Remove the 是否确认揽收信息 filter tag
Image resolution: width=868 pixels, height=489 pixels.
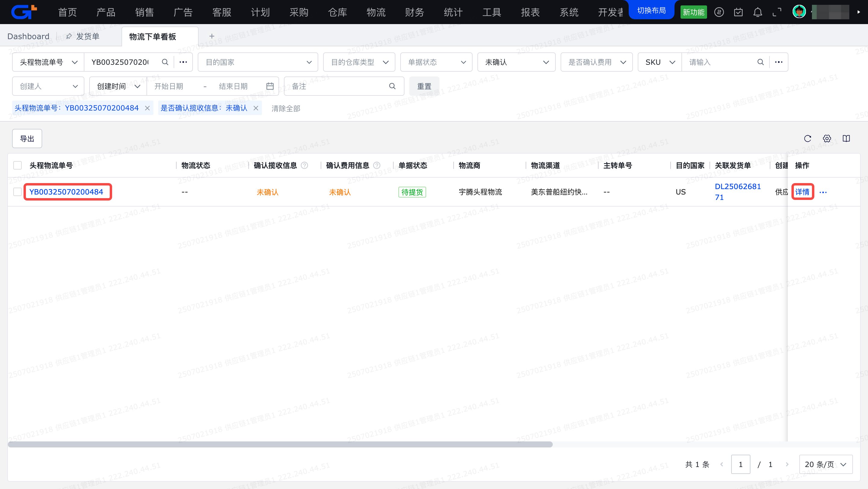click(x=256, y=108)
